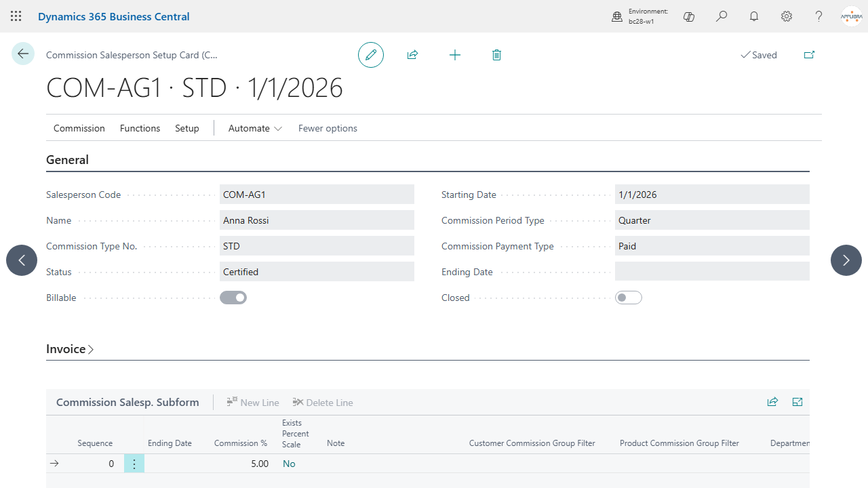Click the subform share icon
Image resolution: width=868 pixels, height=488 pixels.
point(772,402)
